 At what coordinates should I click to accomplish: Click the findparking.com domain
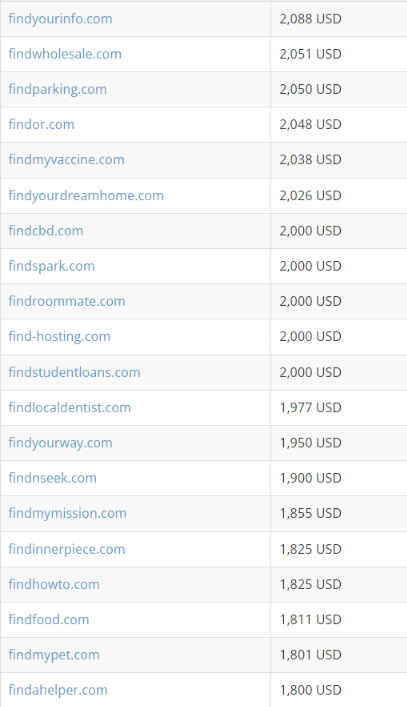pos(58,90)
